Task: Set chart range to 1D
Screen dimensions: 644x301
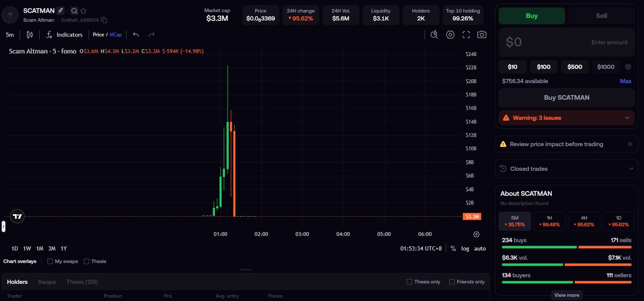Action: click(15, 248)
